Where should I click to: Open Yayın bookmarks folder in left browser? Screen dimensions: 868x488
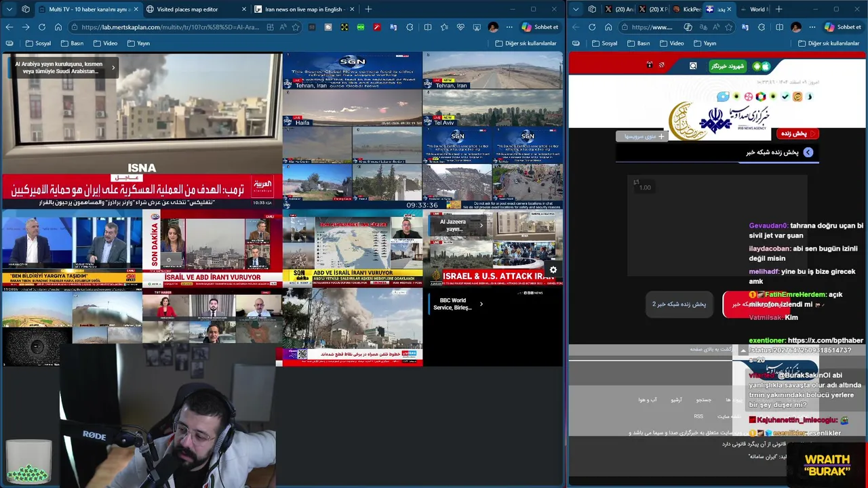tap(138, 43)
